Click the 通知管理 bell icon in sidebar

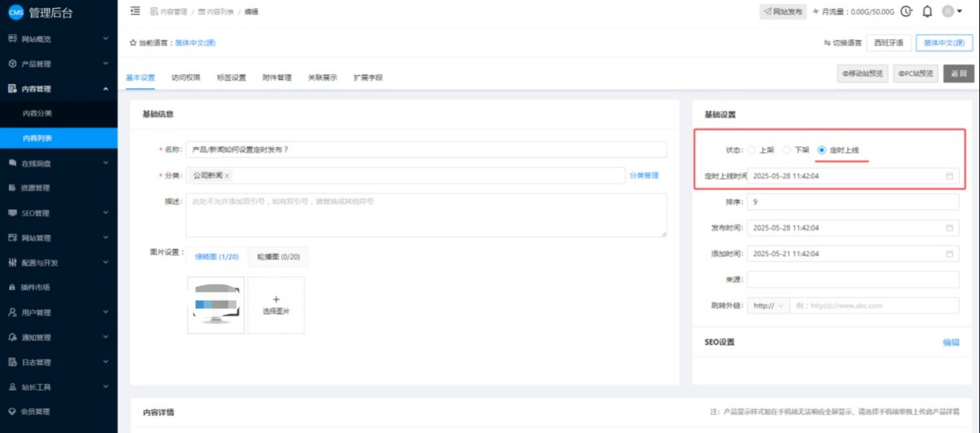tap(12, 337)
